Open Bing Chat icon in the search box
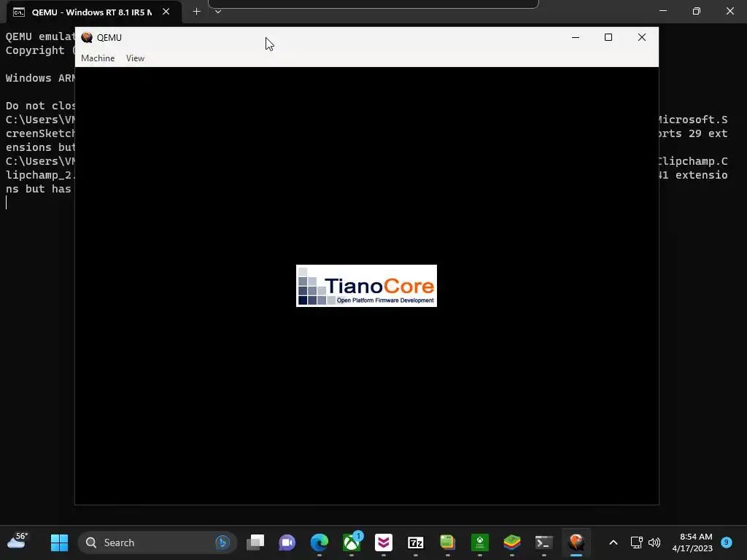 (222, 542)
